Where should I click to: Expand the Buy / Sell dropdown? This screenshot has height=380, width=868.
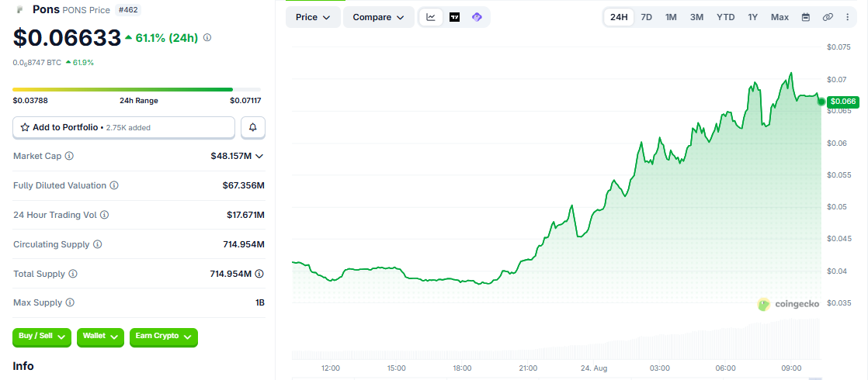click(x=42, y=337)
